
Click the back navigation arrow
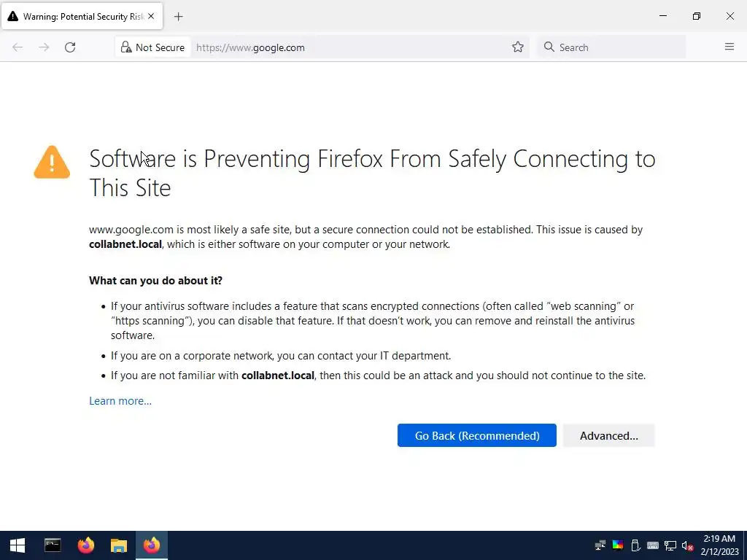18,47
